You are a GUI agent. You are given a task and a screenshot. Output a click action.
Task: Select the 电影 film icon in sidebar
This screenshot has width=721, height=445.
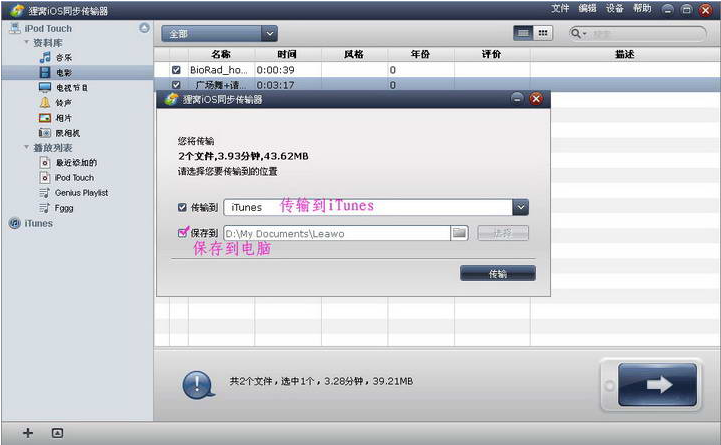(x=45, y=72)
